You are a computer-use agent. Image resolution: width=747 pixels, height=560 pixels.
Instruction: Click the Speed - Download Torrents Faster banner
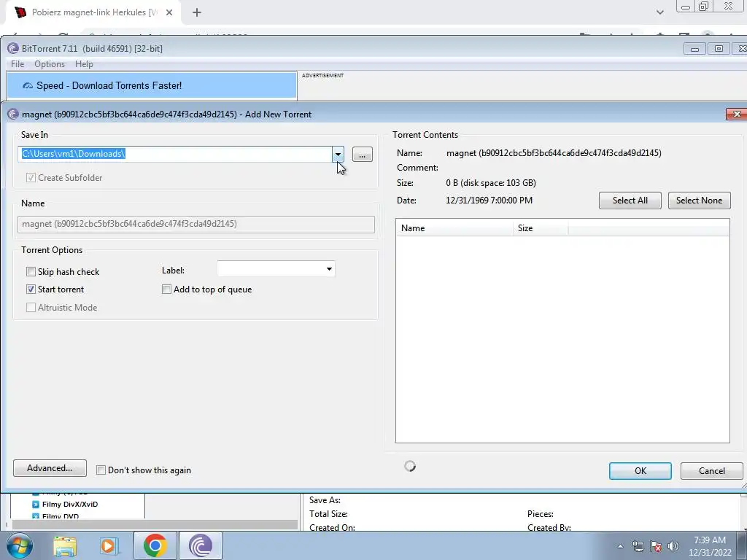(x=152, y=86)
